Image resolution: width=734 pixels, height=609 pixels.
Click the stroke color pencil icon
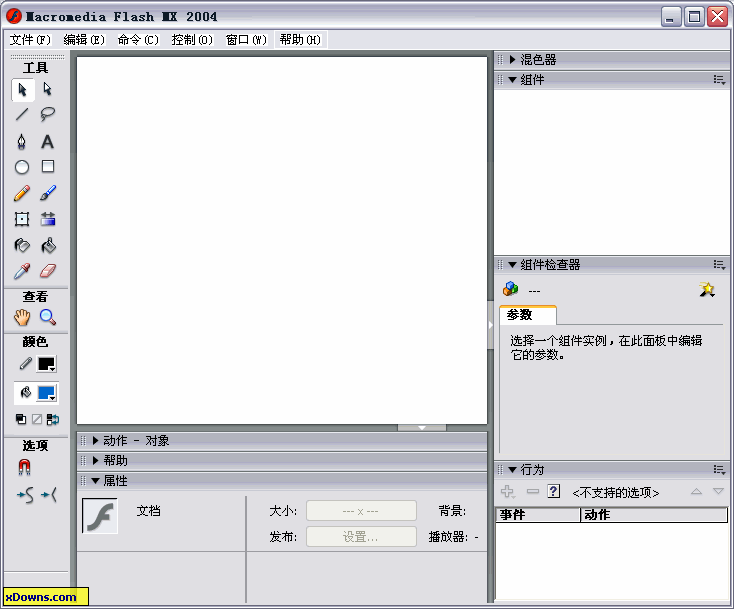point(25,364)
